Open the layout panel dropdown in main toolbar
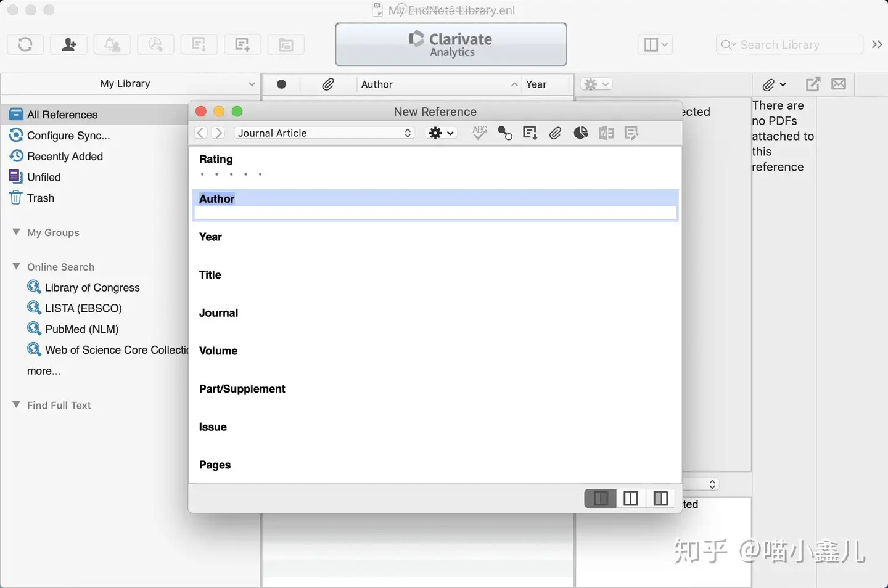Image resolution: width=888 pixels, height=588 pixels. coord(655,44)
